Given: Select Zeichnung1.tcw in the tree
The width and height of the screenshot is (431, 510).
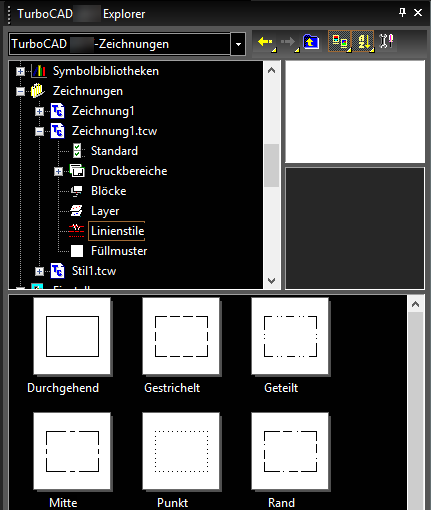Looking at the screenshot, I should pos(114,131).
